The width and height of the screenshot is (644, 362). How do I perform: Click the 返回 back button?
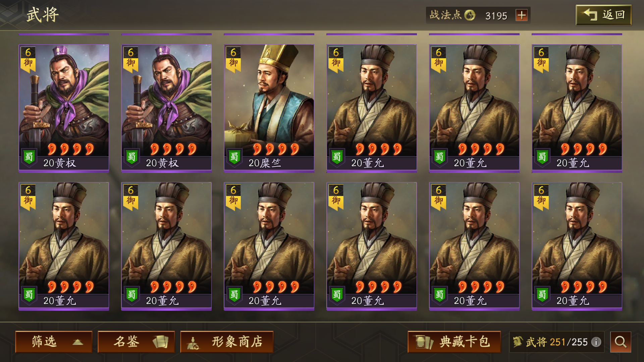click(x=604, y=15)
